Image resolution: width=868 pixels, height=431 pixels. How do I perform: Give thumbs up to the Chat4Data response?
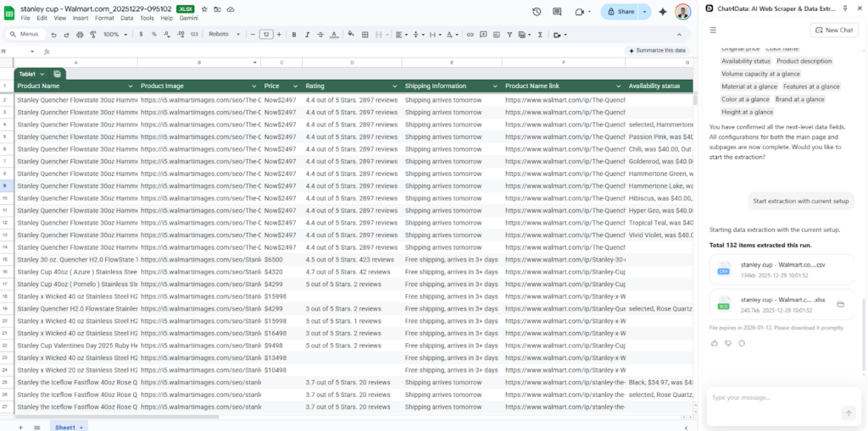coord(714,343)
